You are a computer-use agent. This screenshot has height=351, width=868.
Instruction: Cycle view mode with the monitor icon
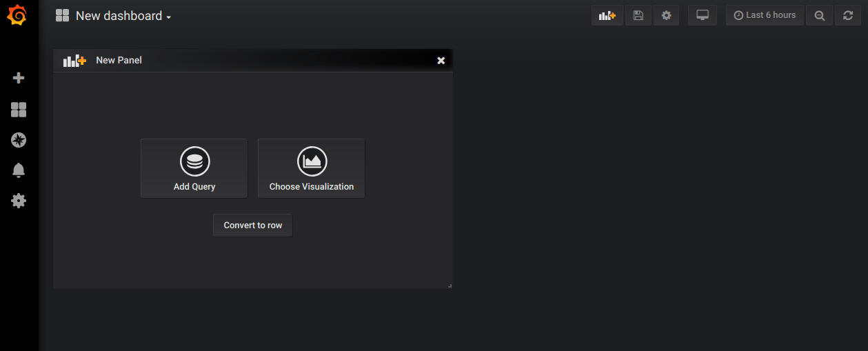pyautogui.click(x=702, y=15)
